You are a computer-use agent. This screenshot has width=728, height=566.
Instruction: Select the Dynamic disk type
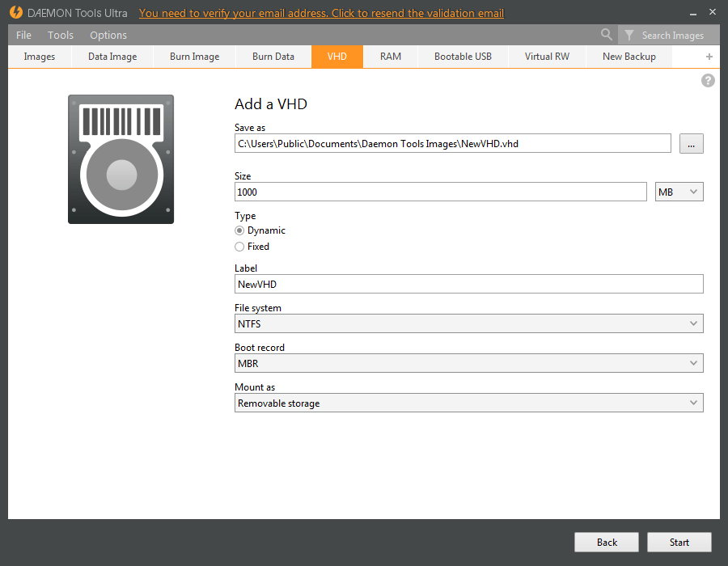click(x=239, y=230)
